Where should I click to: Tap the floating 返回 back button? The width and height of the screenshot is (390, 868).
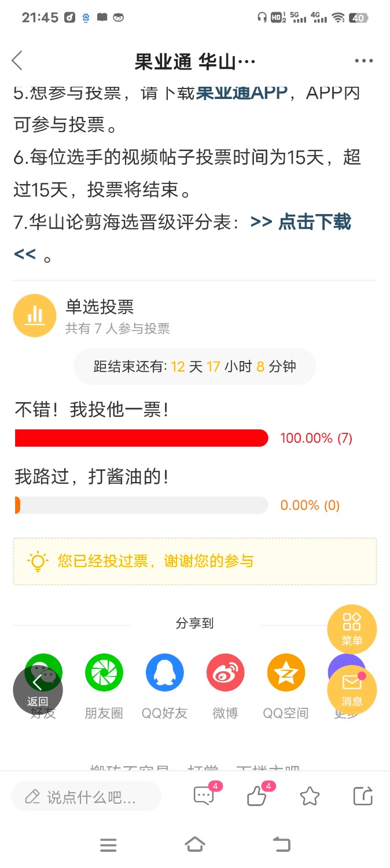(x=38, y=690)
